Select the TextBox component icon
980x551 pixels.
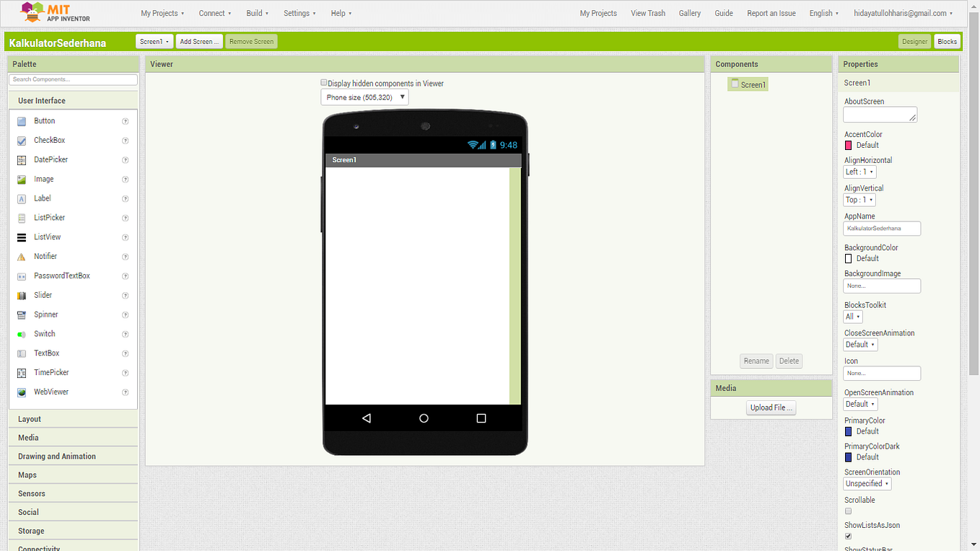[x=21, y=353]
